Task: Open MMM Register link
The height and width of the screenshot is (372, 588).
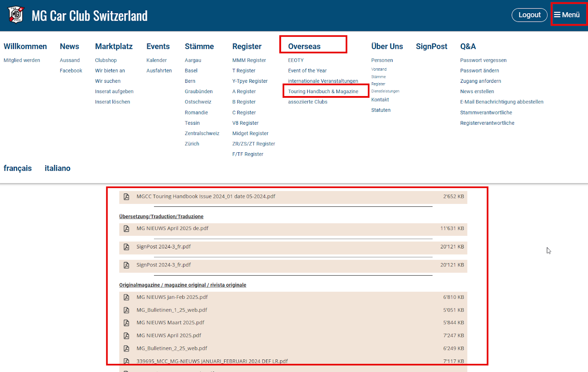Action: click(249, 60)
